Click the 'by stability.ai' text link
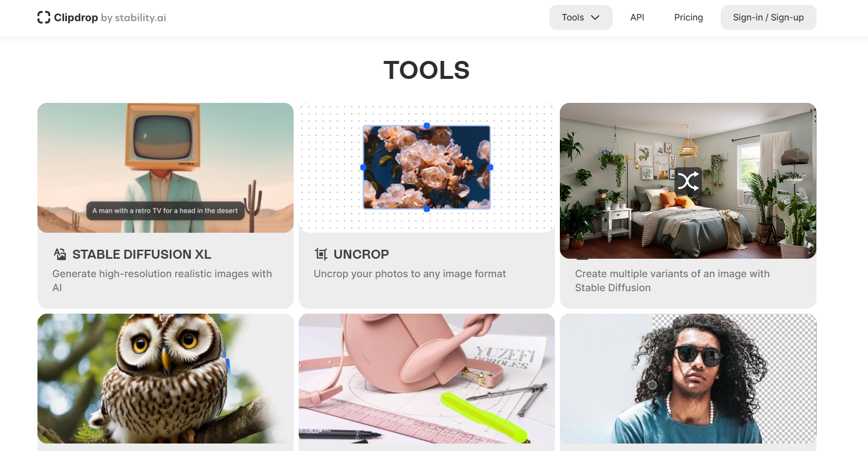868x451 pixels. pos(133,17)
